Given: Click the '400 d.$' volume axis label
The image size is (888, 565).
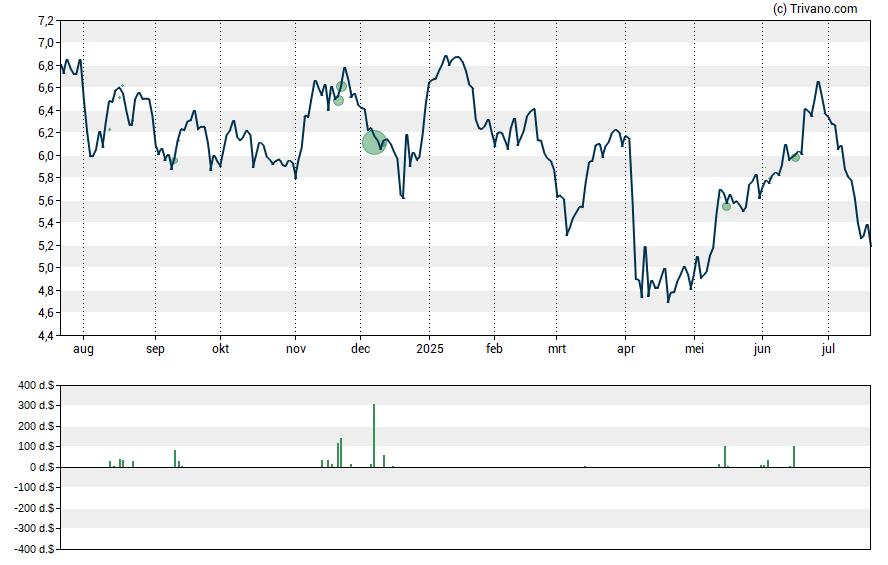Looking at the screenshot, I should pyautogui.click(x=36, y=386).
